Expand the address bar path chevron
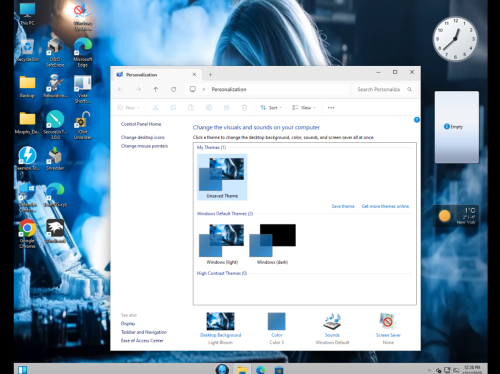Screen dimensions: 500x374 204,89
